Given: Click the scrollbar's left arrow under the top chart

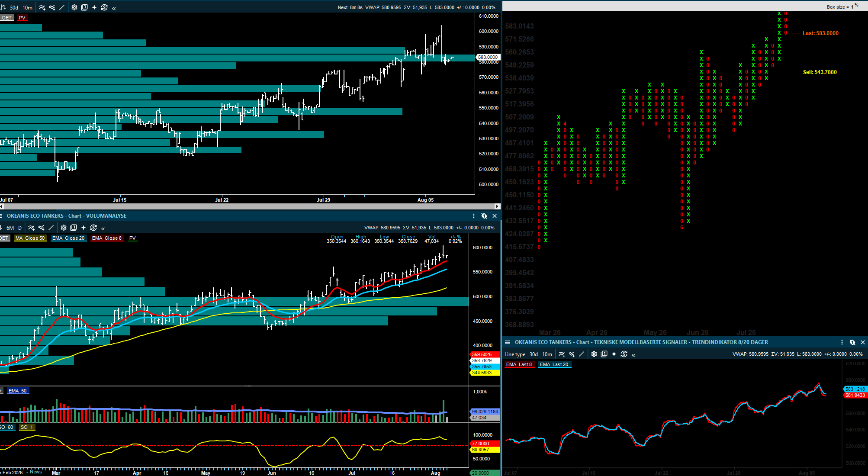Looking at the screenshot, I should pyautogui.click(x=2, y=206).
